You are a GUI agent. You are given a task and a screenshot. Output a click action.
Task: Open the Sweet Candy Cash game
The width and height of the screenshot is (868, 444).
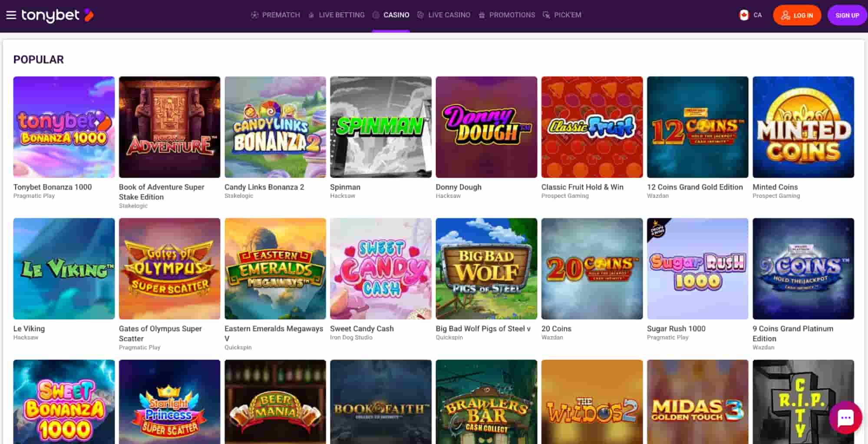pos(380,268)
